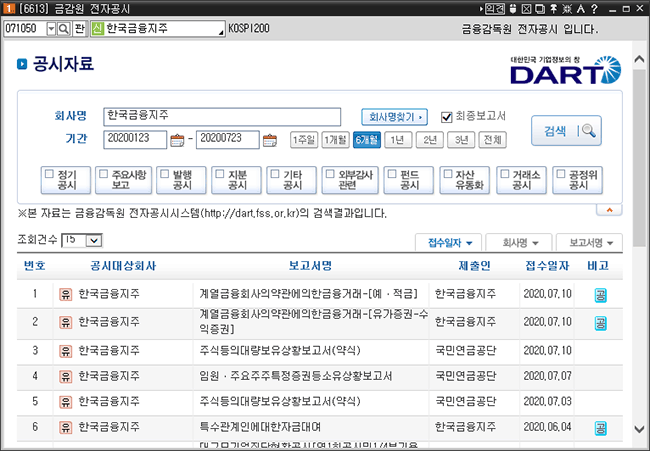Click the 공 remark icon in row 1
Image resolution: width=650 pixels, height=451 pixels.
pos(601,296)
